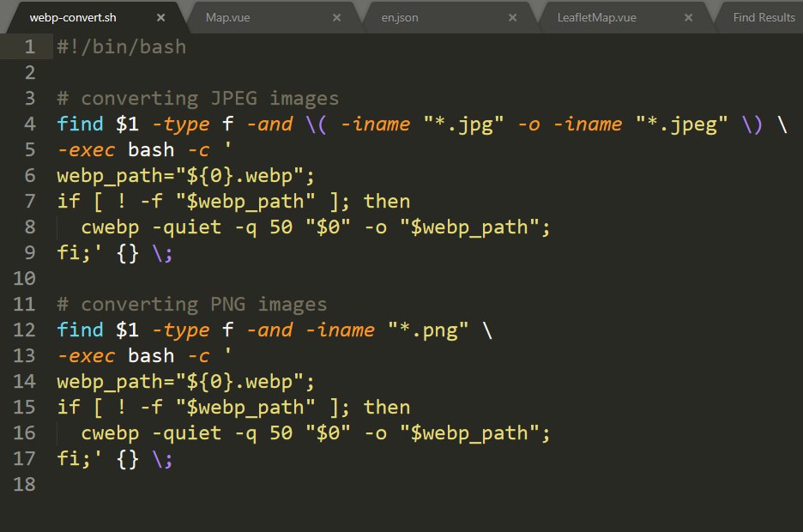Click 'then' keyword on line 7
This screenshot has height=532, width=803.
coord(387,202)
